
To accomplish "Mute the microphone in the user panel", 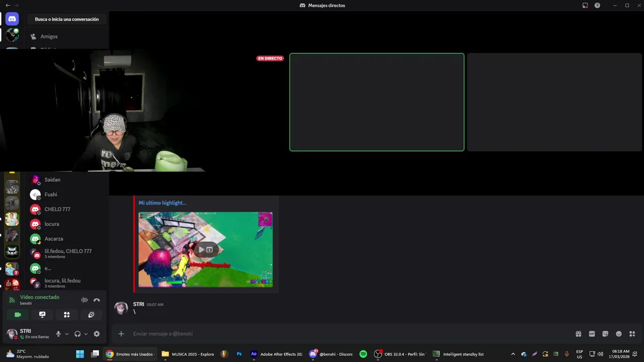I will [58, 334].
